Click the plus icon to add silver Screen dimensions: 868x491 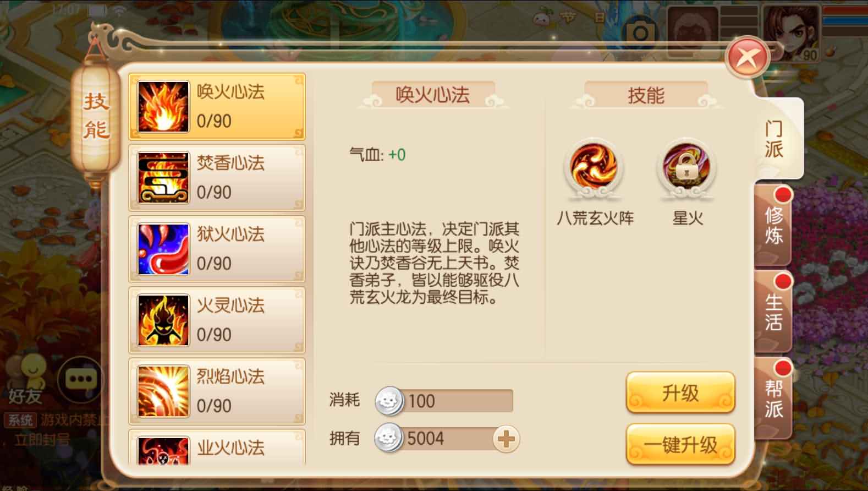(506, 439)
